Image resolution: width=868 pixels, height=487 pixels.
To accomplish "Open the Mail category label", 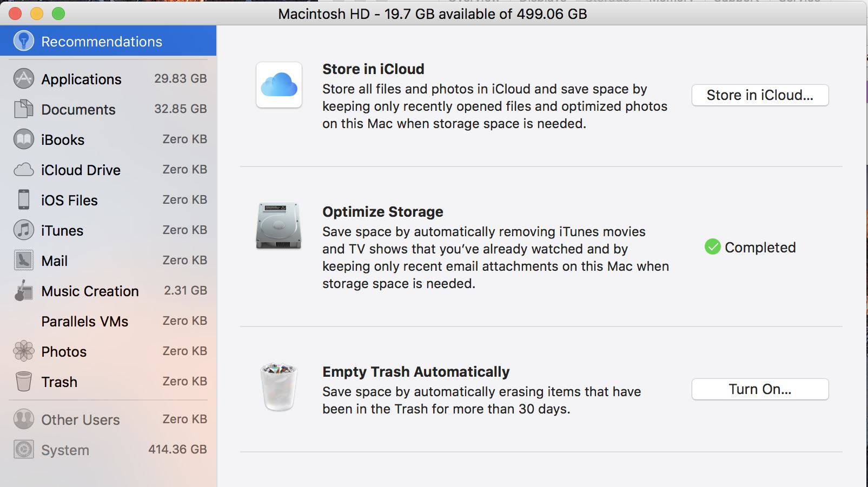I will point(55,261).
